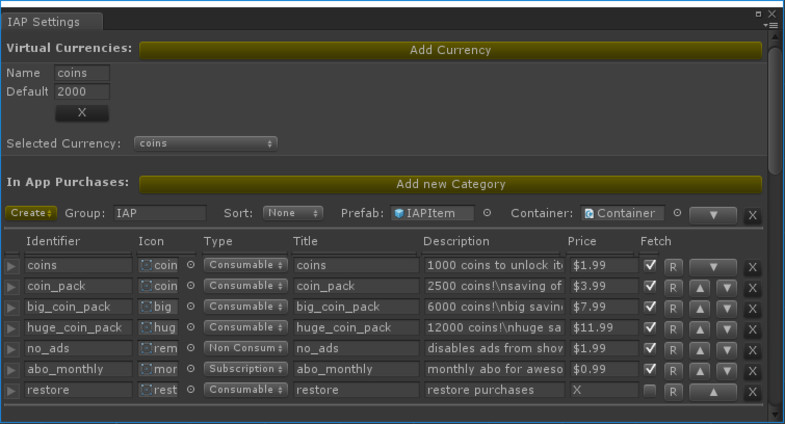Image resolution: width=785 pixels, height=424 pixels.
Task: Move coin_pack row down
Action: (726, 288)
